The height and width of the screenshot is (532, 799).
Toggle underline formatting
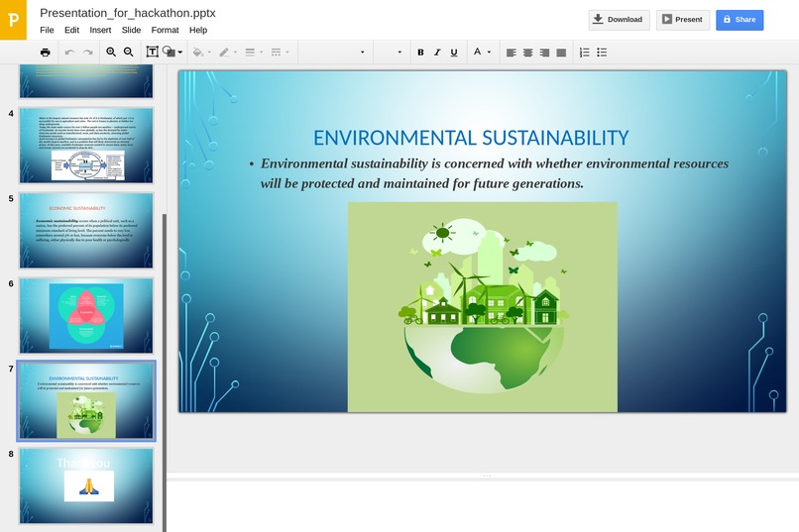tap(453, 52)
